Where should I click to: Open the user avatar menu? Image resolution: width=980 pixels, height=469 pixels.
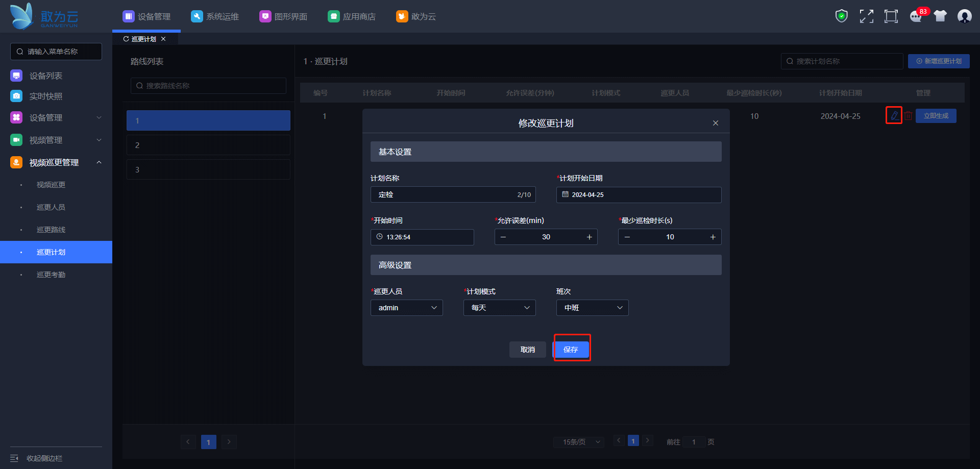964,16
